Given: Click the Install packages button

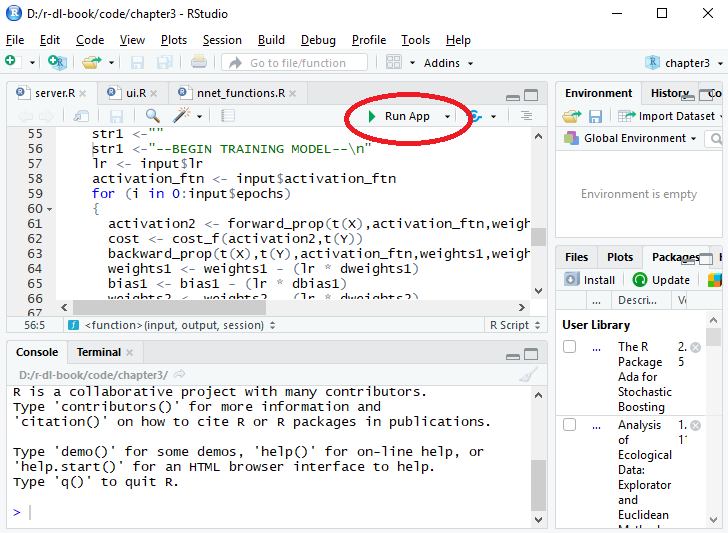Looking at the screenshot, I should coord(590,280).
